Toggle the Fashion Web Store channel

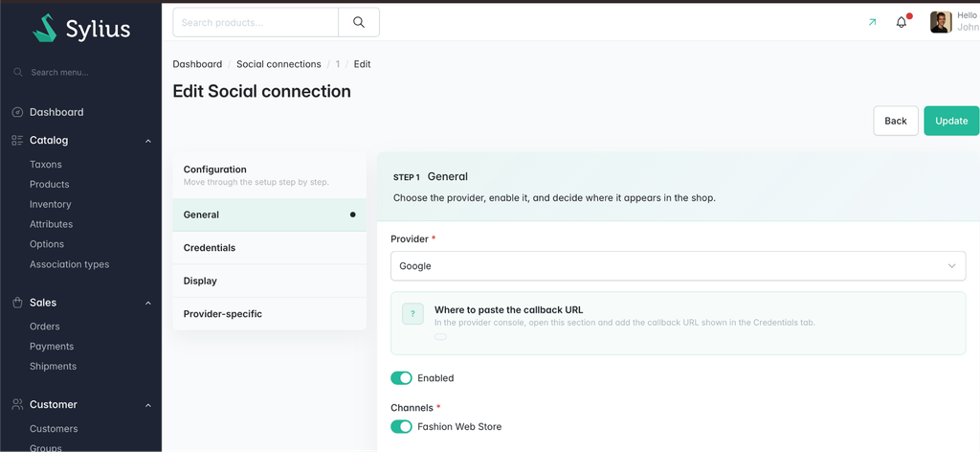coord(401,426)
